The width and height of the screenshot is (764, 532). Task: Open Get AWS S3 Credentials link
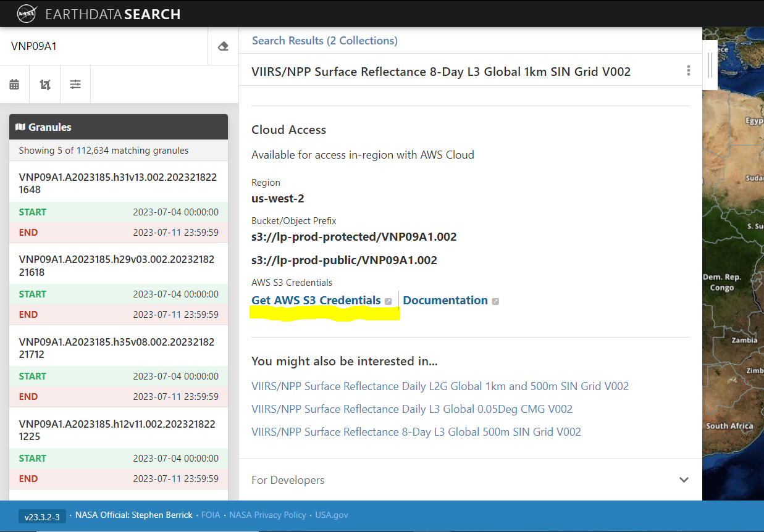pos(316,301)
